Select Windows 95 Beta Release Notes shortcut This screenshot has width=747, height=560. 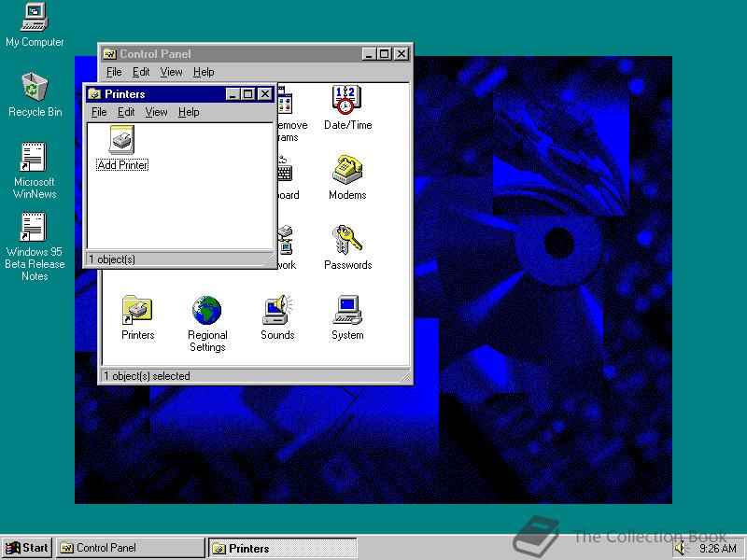pyautogui.click(x=34, y=227)
